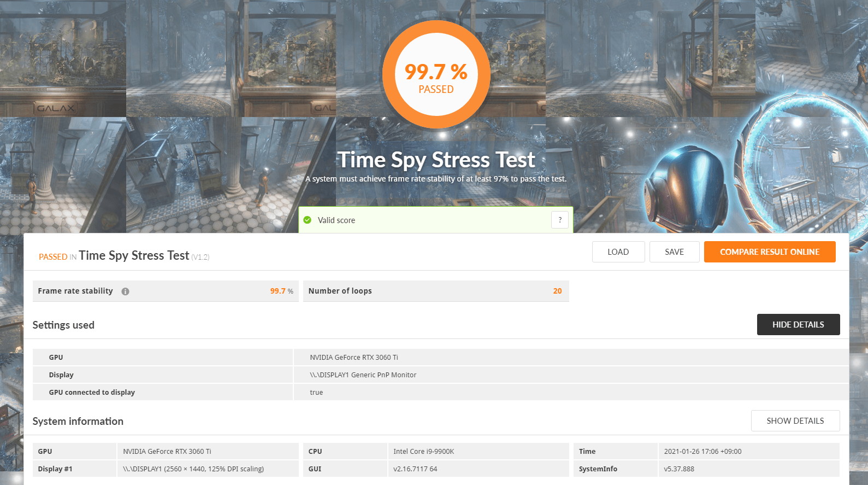Click the Settings used heading
Screen dimensions: 868x485
click(x=63, y=325)
